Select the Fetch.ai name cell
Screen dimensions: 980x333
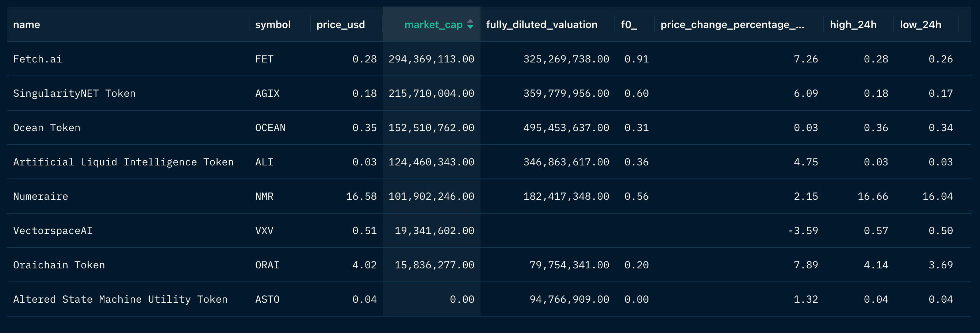(x=38, y=59)
